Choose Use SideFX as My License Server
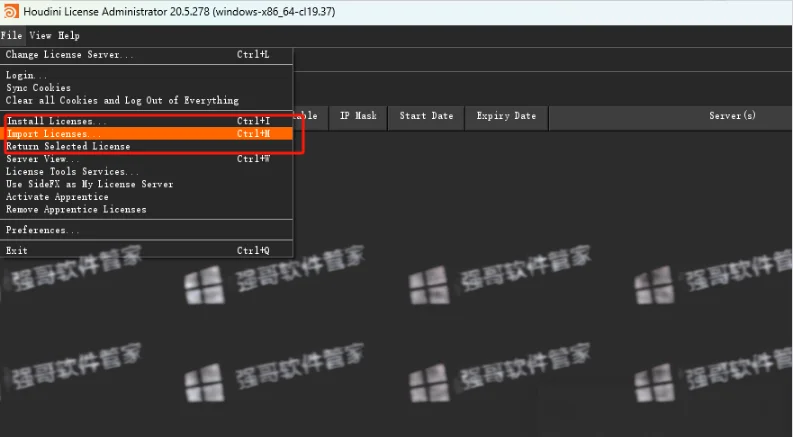Viewport: 793px width, 437px height. [147, 184]
